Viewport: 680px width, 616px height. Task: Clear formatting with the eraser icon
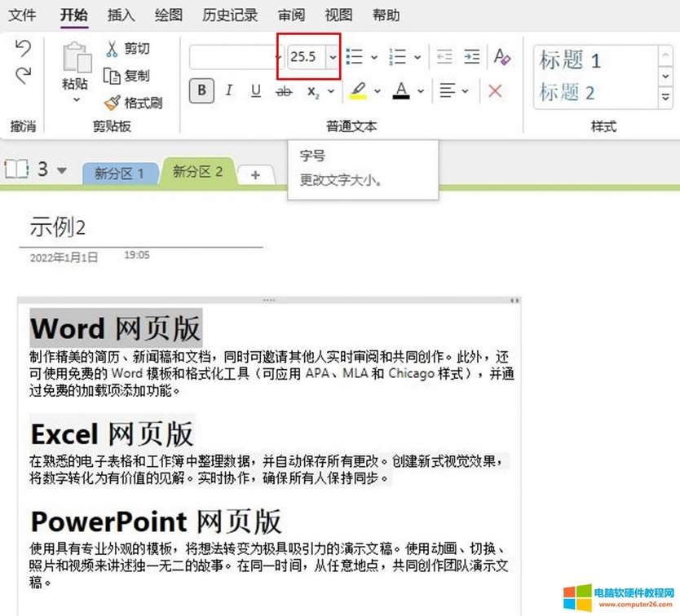[x=502, y=57]
